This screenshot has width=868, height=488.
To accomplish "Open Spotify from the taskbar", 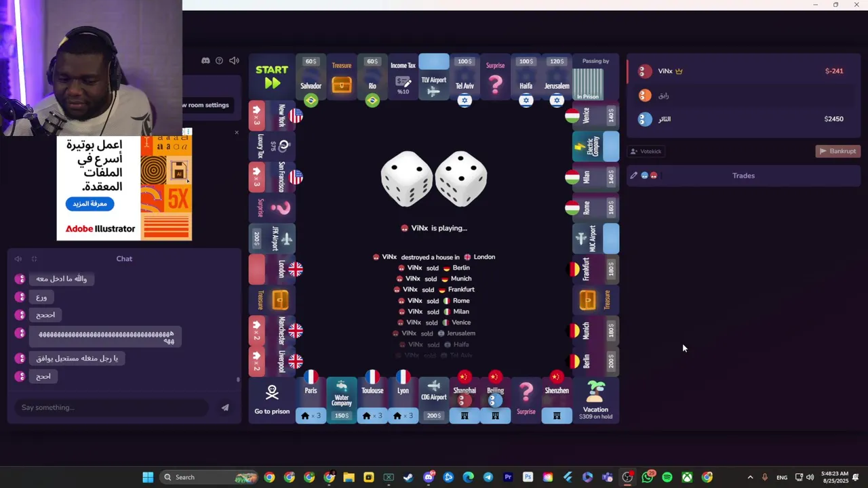I will (667, 477).
